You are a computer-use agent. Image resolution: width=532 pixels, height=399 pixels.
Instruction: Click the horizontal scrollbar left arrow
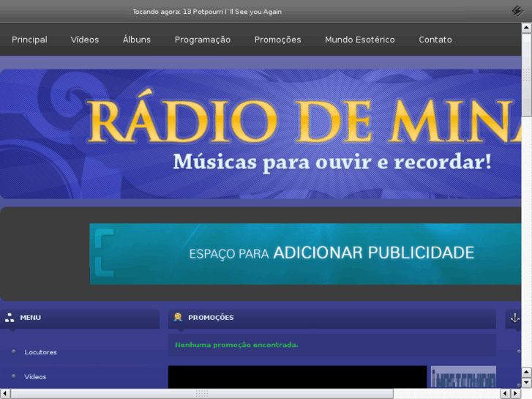click(5, 394)
